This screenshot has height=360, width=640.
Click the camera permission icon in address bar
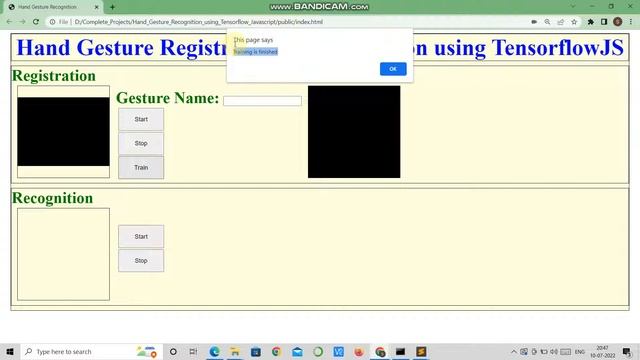534,22
